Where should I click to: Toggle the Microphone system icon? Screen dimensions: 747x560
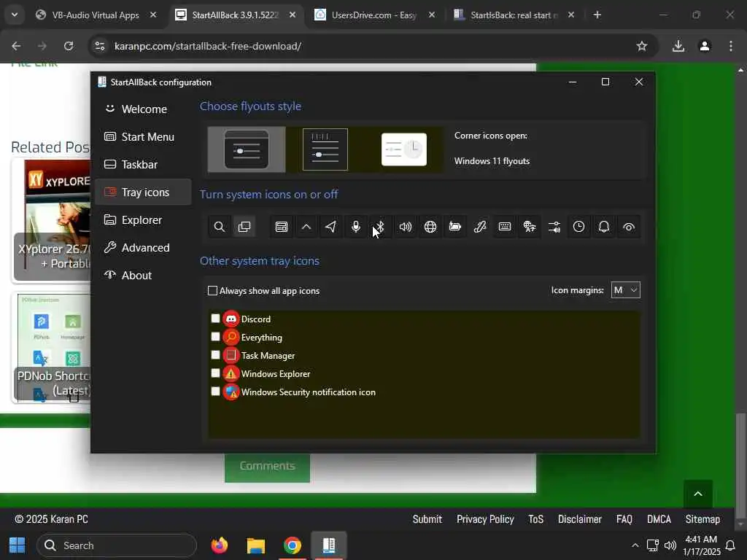point(356,227)
